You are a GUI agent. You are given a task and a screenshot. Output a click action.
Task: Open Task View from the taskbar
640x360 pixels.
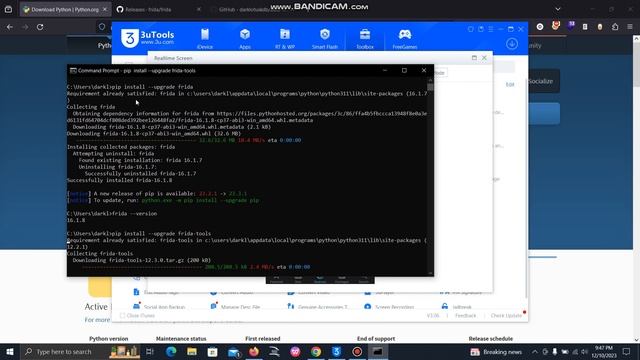tap(150, 351)
